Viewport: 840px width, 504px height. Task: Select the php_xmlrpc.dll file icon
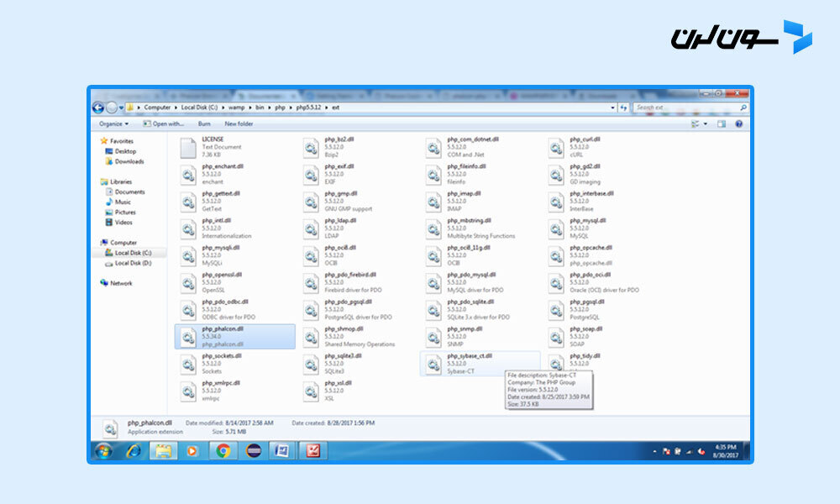coord(188,391)
